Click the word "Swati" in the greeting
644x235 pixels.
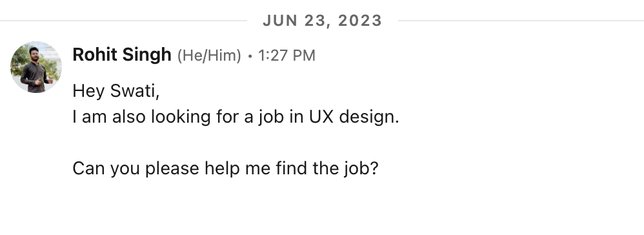tap(135, 91)
